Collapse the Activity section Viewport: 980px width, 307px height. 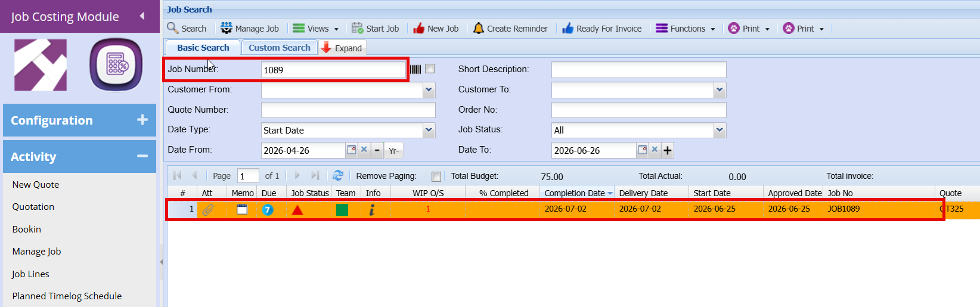pos(142,156)
